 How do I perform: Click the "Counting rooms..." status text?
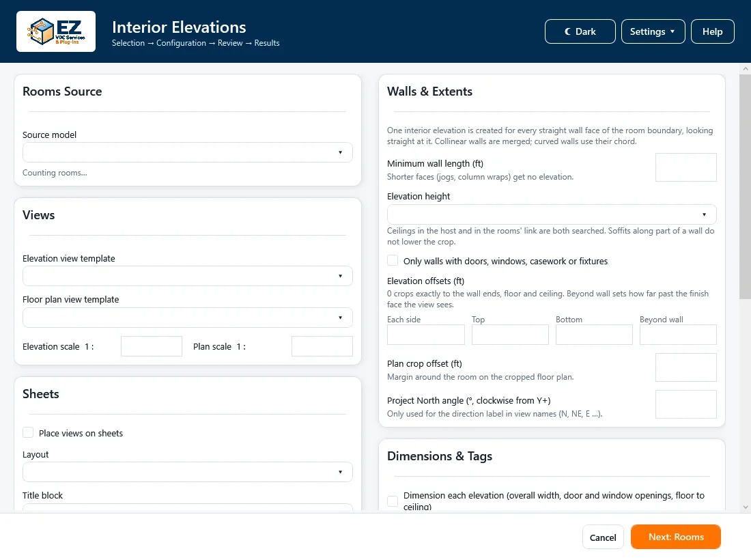point(55,173)
